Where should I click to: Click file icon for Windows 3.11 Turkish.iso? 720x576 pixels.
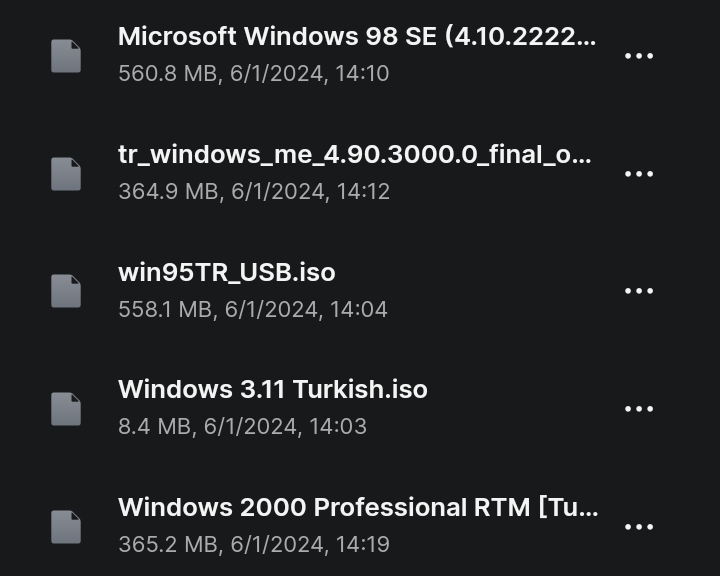click(66, 409)
